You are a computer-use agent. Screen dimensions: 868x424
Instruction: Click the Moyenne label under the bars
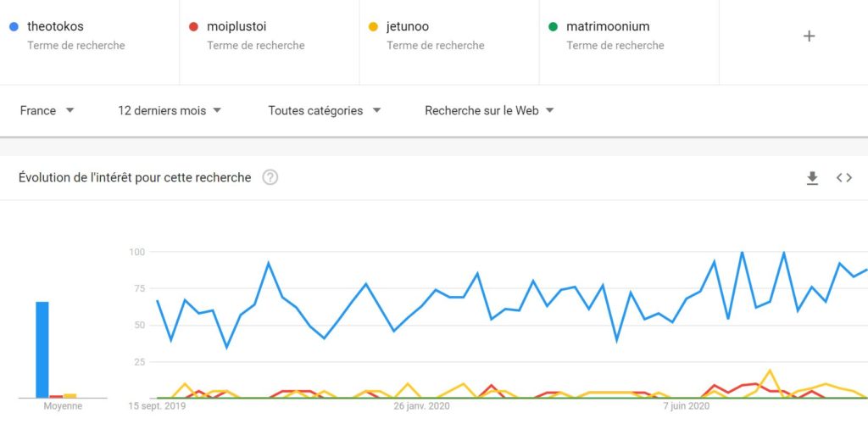coord(63,406)
